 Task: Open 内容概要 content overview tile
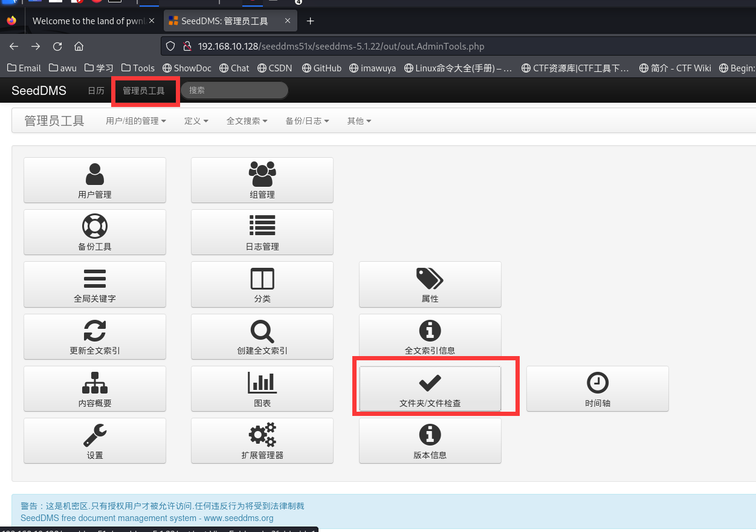(94, 388)
